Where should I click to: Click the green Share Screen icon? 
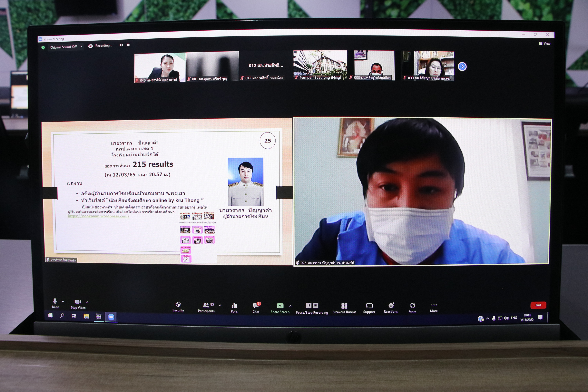point(280,306)
